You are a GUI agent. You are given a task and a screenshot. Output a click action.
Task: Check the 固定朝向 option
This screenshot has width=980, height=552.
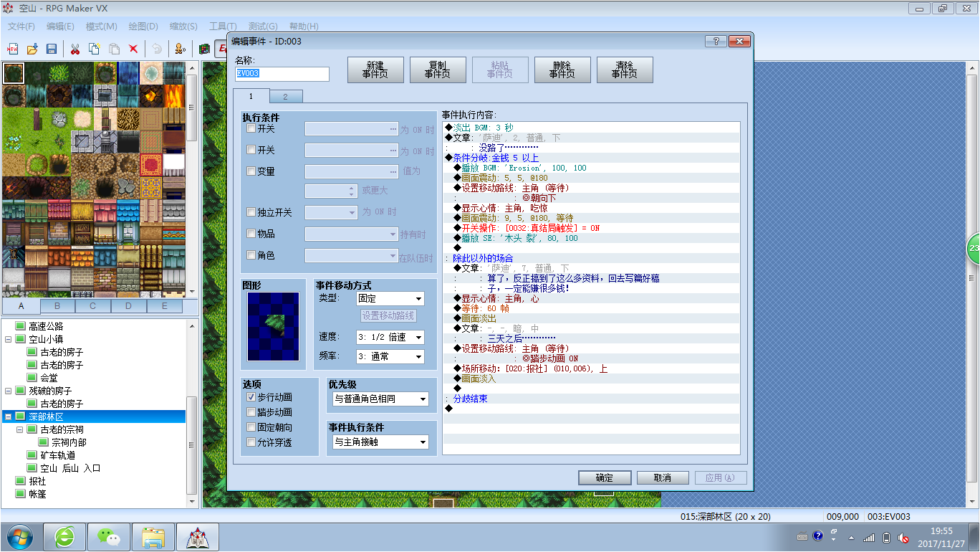[x=251, y=427]
